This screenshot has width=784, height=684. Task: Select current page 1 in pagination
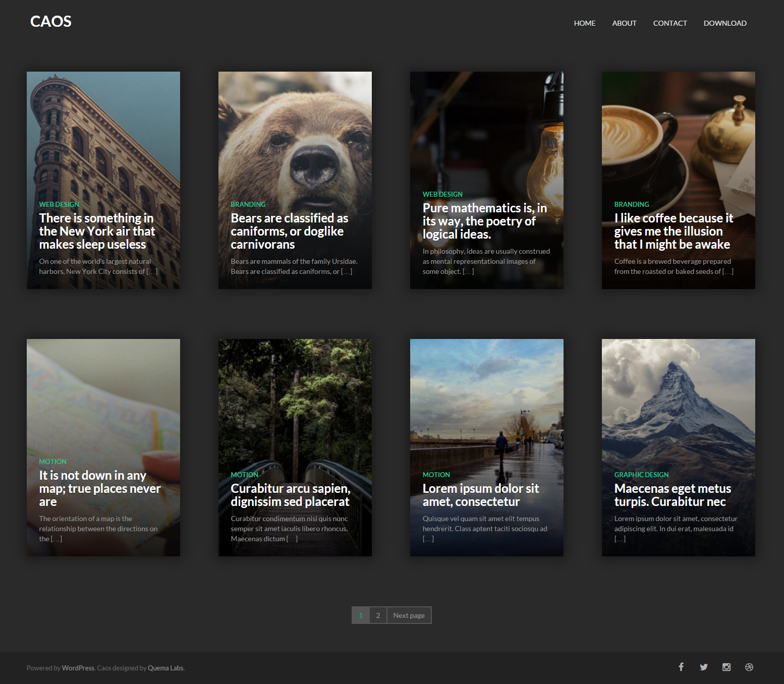361,615
